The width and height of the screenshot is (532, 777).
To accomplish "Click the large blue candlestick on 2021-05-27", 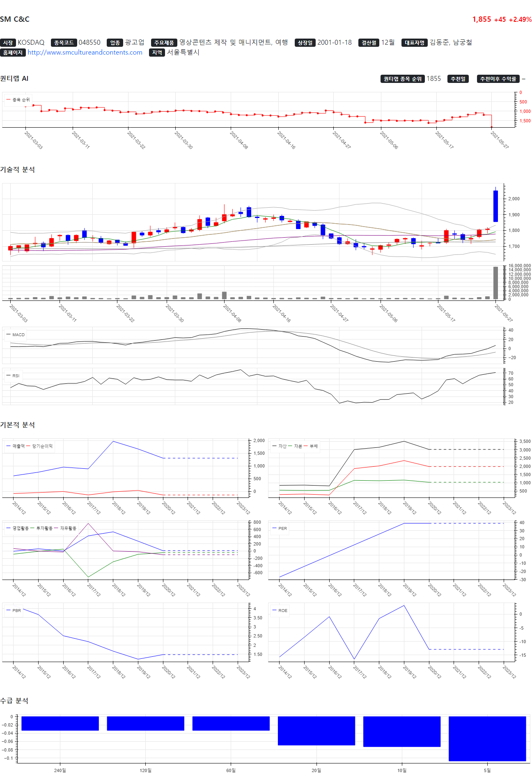I will point(495,206).
